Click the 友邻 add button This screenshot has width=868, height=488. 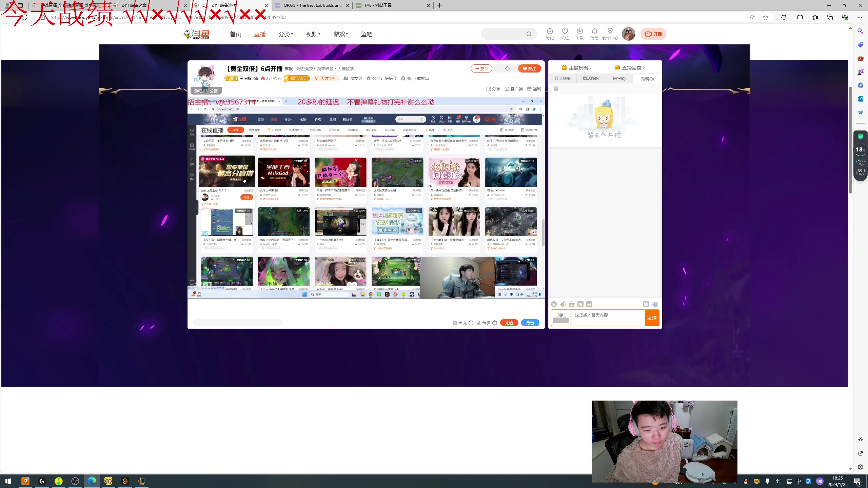[x=481, y=68]
